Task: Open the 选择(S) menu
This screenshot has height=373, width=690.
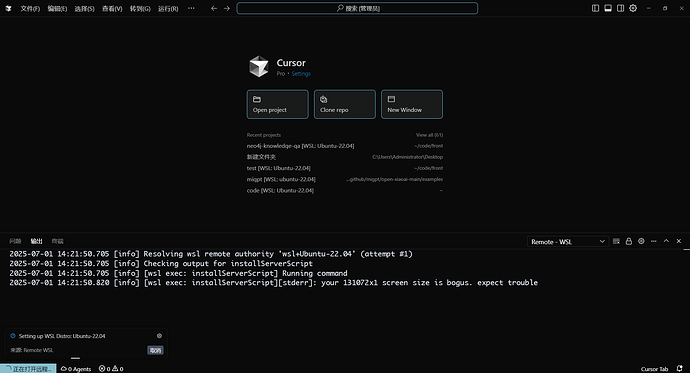Action: coord(84,8)
